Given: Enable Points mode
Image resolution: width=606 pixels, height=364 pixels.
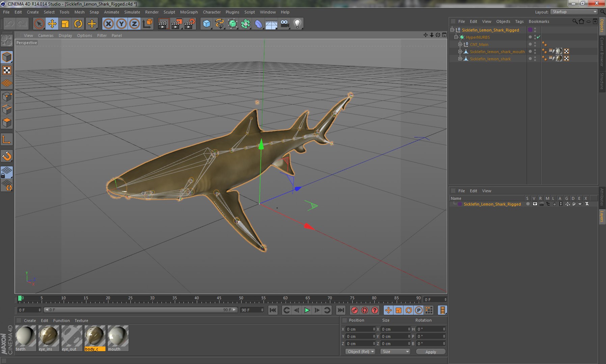Looking at the screenshot, I should point(7,97).
